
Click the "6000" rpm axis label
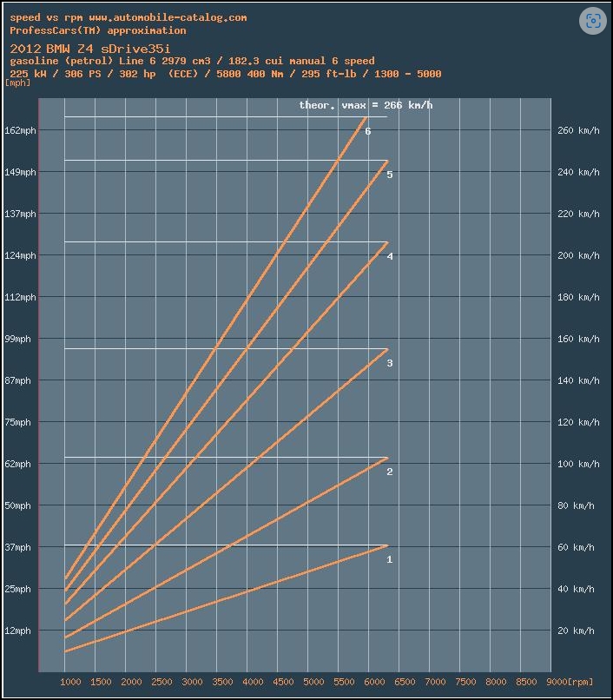pyautogui.click(x=374, y=682)
